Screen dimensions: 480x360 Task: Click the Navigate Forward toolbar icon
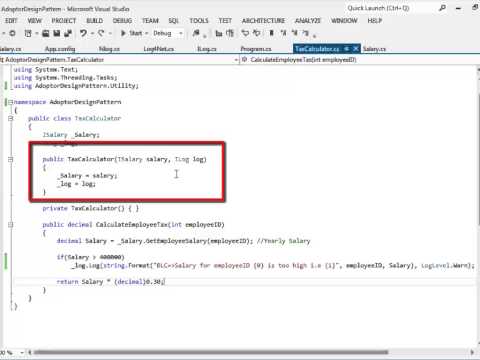(x=12, y=33)
